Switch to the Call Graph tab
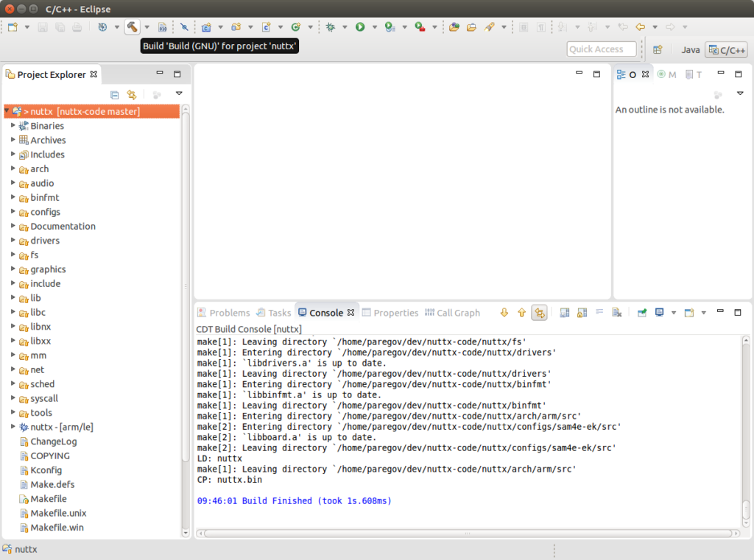 point(453,313)
